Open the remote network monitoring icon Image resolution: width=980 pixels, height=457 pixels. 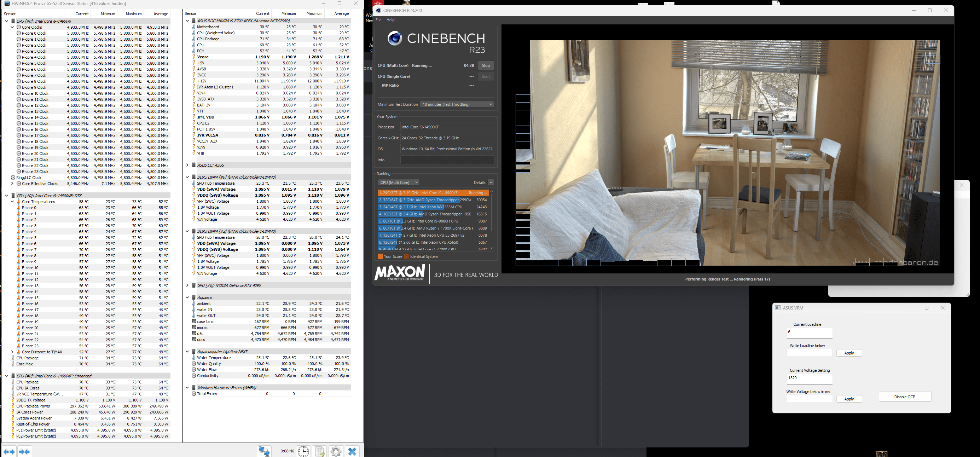click(x=264, y=451)
